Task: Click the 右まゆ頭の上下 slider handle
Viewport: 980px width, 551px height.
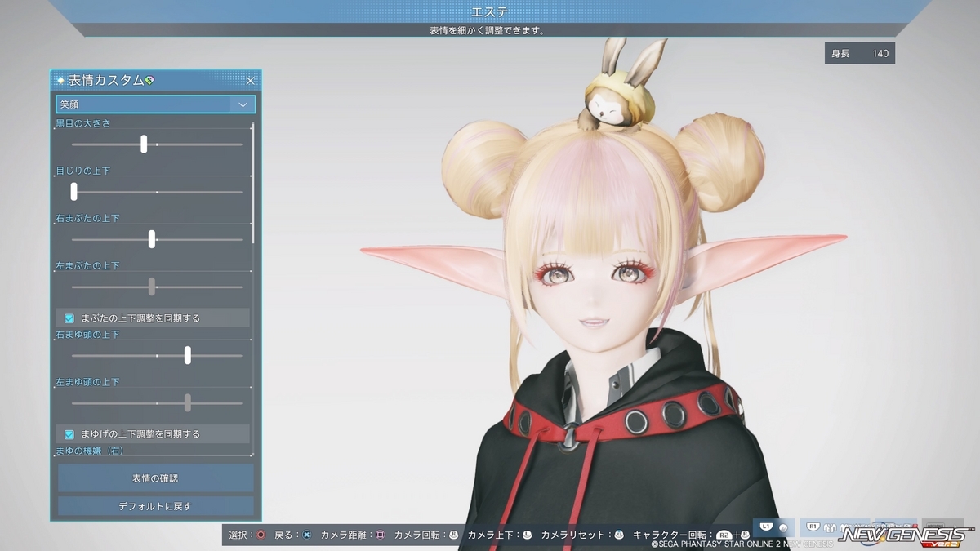Action: 188,355
